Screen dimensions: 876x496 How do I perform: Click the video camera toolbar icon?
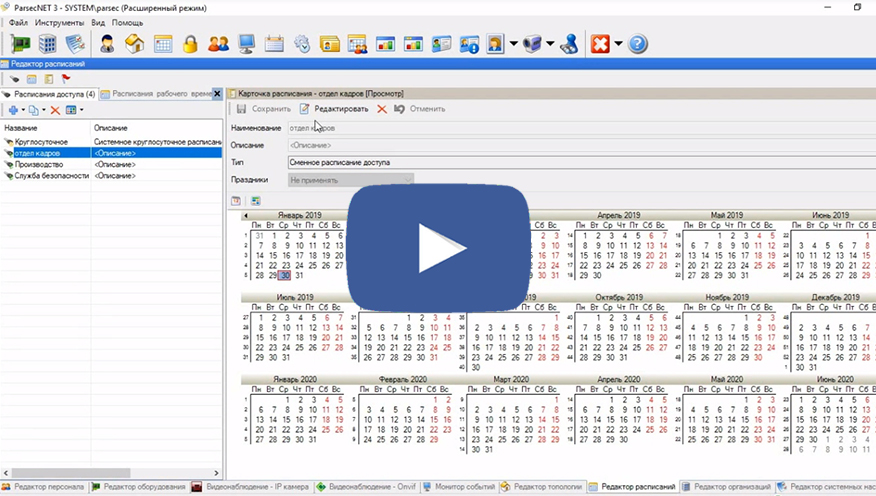pos(532,44)
